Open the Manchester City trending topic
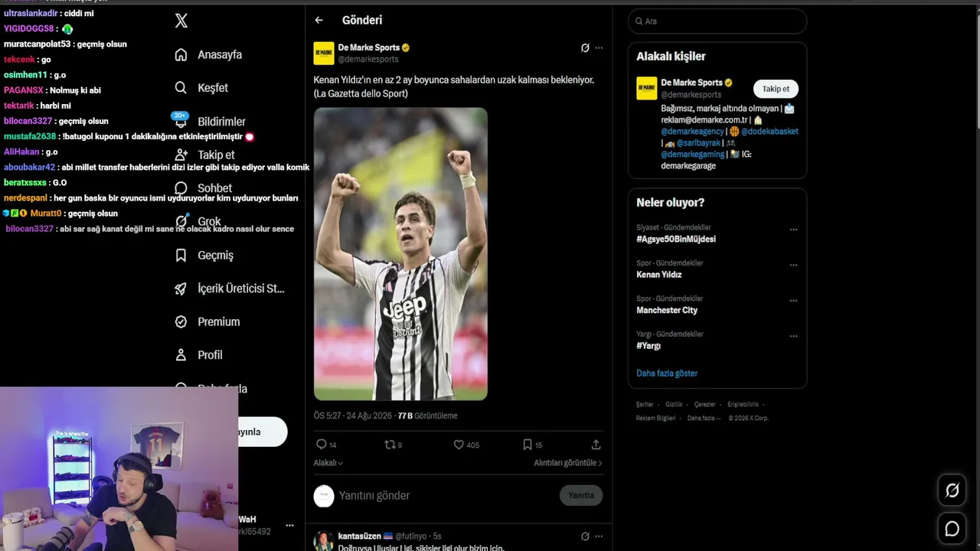The width and height of the screenshot is (980, 551). (667, 311)
